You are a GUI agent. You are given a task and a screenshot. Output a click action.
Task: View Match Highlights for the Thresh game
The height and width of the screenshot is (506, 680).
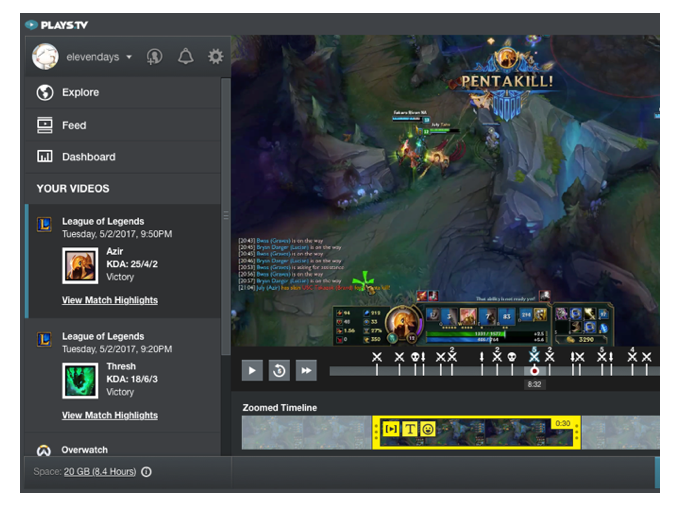click(109, 415)
